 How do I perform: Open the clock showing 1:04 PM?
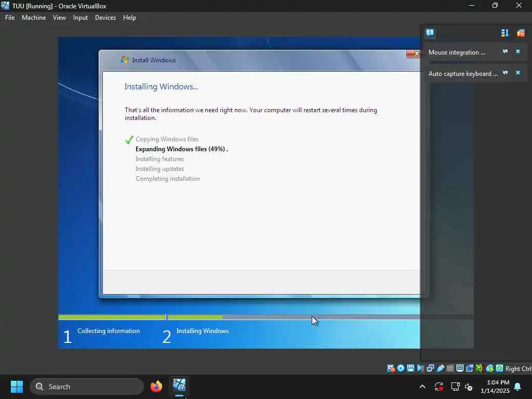[495, 387]
